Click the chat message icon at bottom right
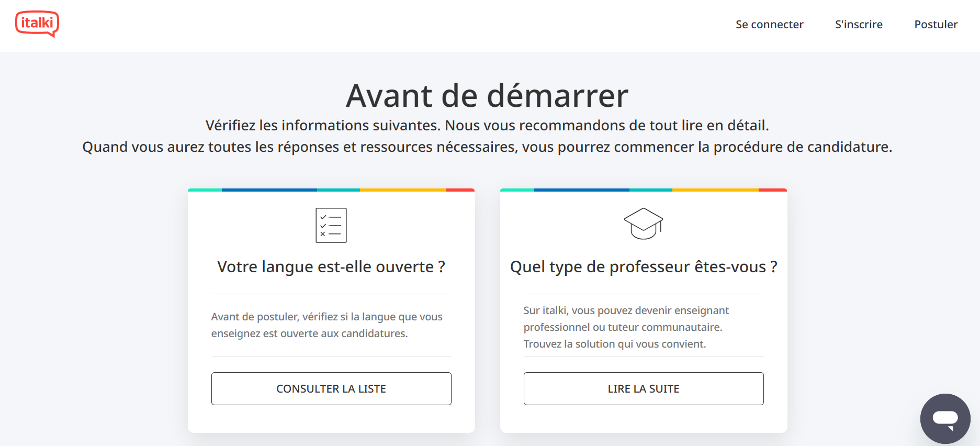Viewport: 980px width, 446px height. pos(945,418)
